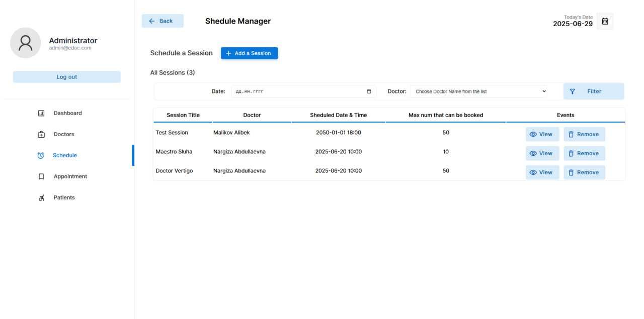This screenshot has height=319, width=644.
Task: Remove the Doctor Vertigo session
Action: pyautogui.click(x=584, y=172)
